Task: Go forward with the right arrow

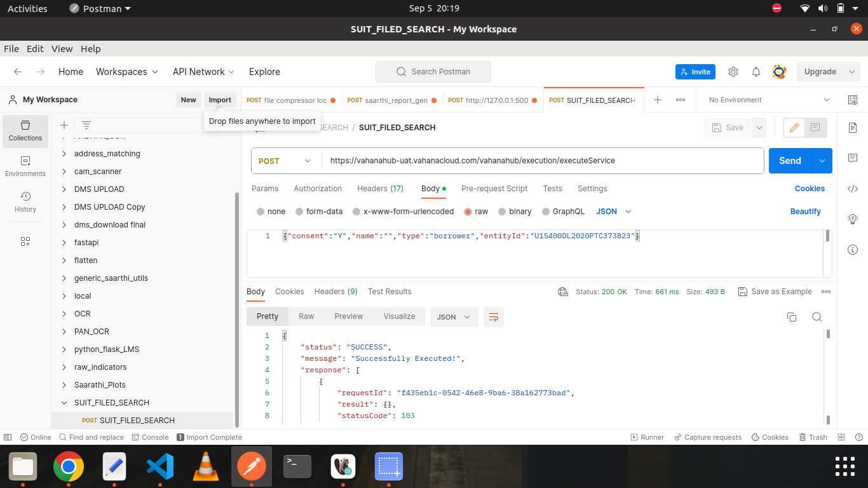Action: 41,72
